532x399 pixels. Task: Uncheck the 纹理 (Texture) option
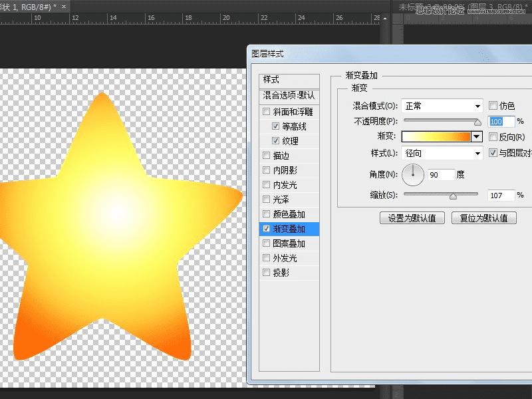pos(276,141)
